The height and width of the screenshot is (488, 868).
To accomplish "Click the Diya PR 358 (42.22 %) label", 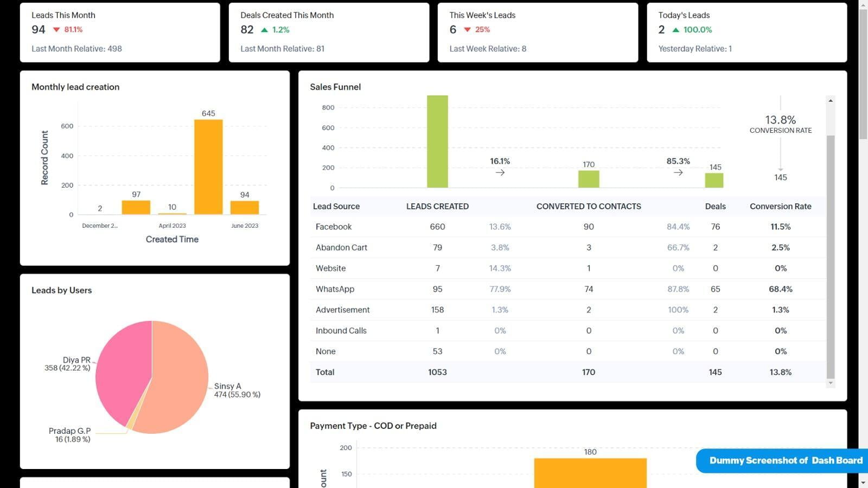I will pyautogui.click(x=68, y=364).
